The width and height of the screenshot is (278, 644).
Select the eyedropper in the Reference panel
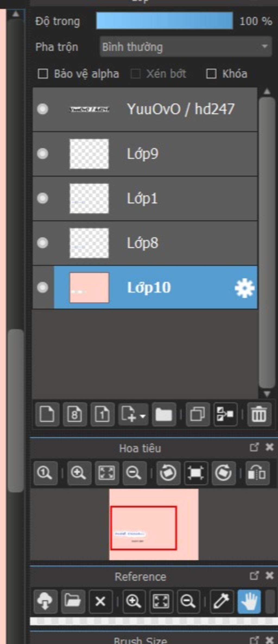(x=222, y=601)
